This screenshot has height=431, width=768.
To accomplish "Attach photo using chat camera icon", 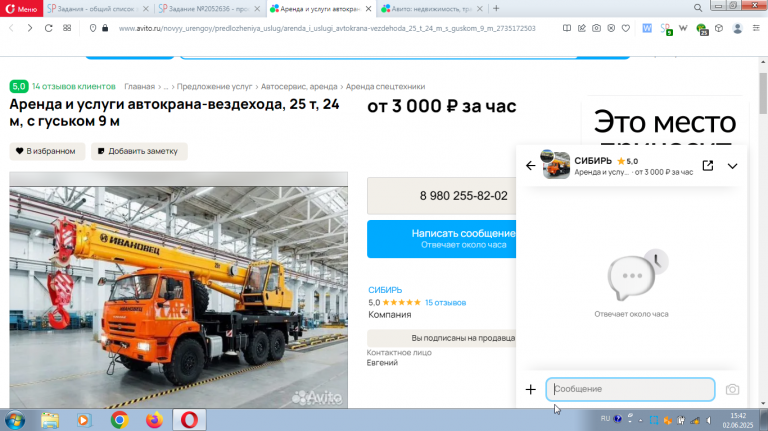I will [732, 389].
